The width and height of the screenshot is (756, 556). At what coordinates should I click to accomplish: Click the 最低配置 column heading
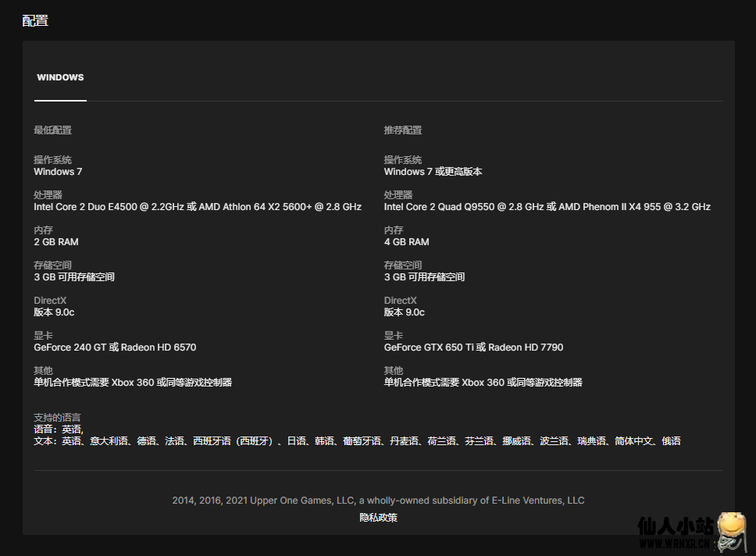(52, 130)
